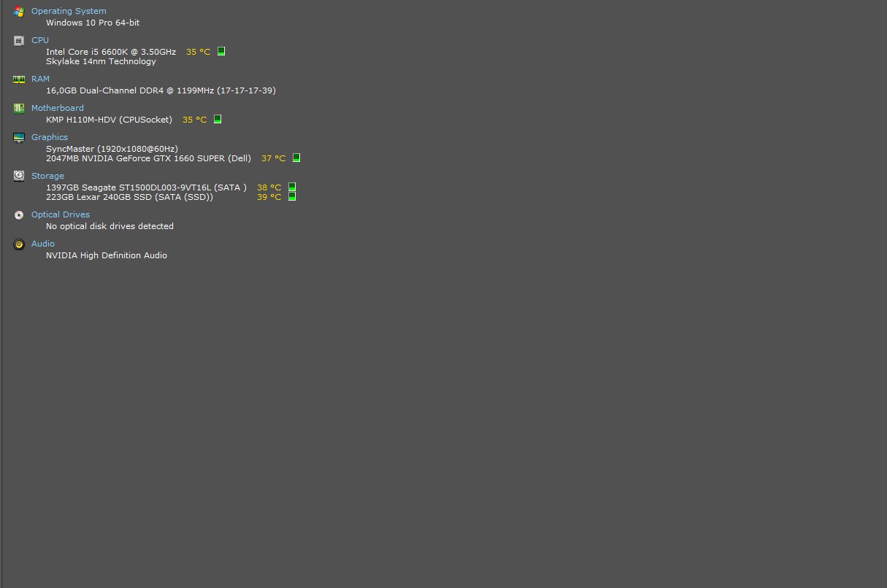Click the SyncMaster monitor line
Image resolution: width=887 pixels, height=588 pixels.
click(112, 149)
